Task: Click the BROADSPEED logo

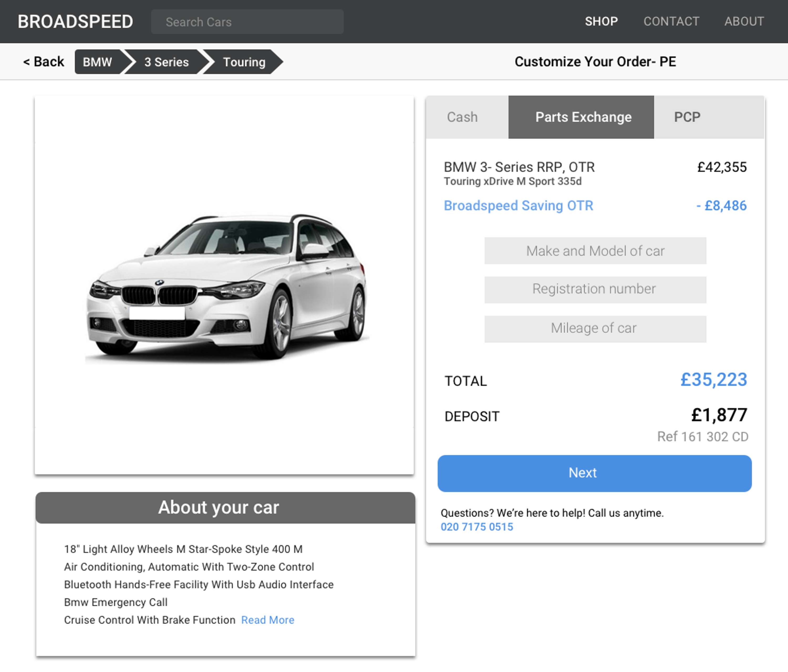Action: [x=75, y=22]
